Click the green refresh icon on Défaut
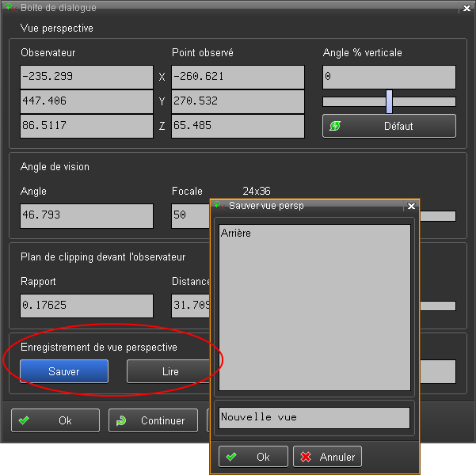This screenshot has height=475, width=476. (x=335, y=126)
